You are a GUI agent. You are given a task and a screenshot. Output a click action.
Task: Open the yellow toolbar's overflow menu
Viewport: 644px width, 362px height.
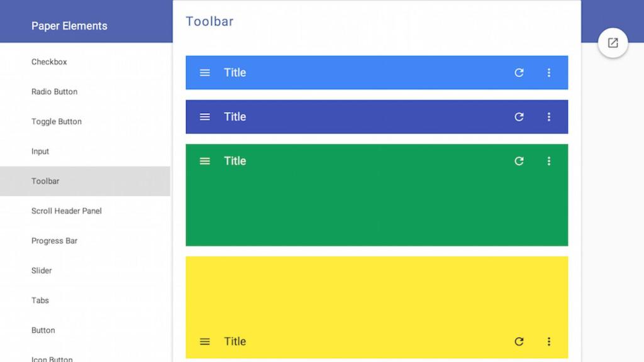tap(549, 341)
